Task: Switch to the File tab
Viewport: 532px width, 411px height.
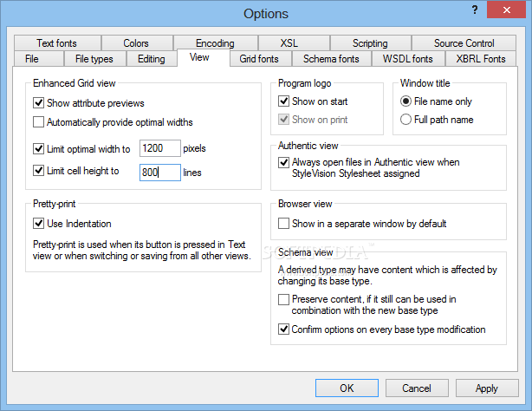Action: pyautogui.click(x=39, y=59)
